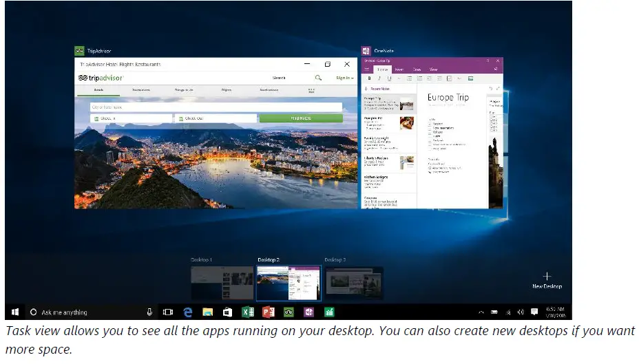The image size is (639, 364).
Task: Check the first to-do checkbox in Europe Trip
Action: (x=430, y=123)
